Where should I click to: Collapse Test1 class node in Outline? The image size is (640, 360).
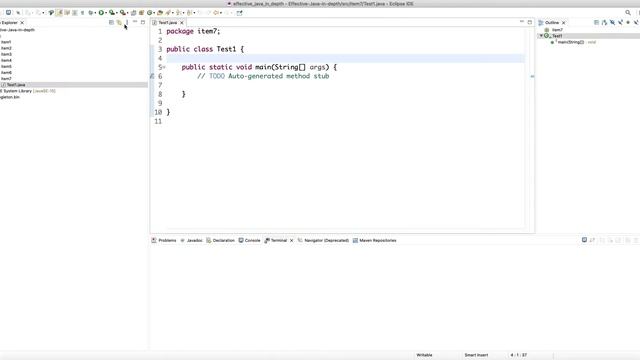(x=541, y=36)
